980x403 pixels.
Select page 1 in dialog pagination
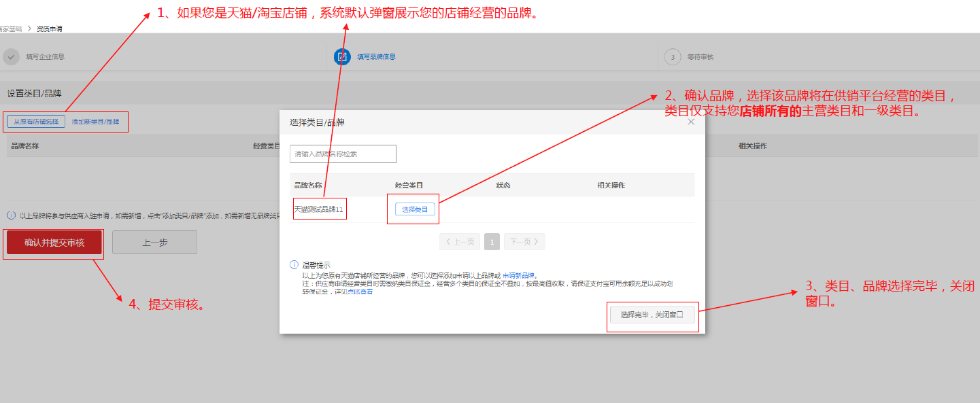coord(492,241)
